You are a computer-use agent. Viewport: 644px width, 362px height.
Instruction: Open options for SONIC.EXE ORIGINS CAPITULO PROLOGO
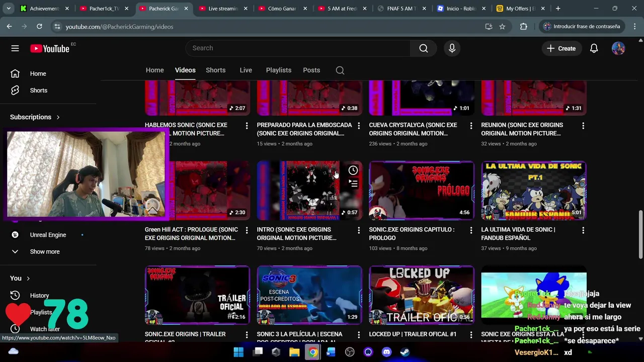coord(471,230)
